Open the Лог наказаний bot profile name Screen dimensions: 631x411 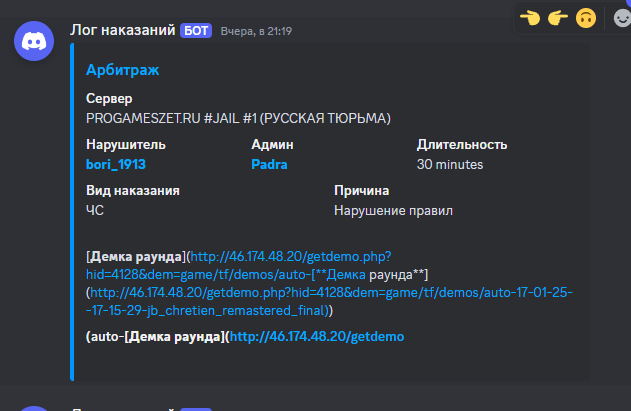[x=123, y=30]
